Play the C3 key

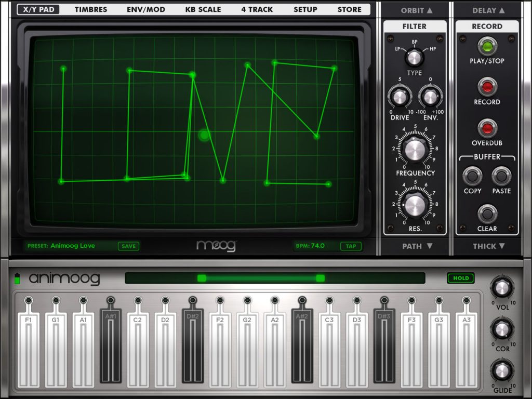point(329,350)
